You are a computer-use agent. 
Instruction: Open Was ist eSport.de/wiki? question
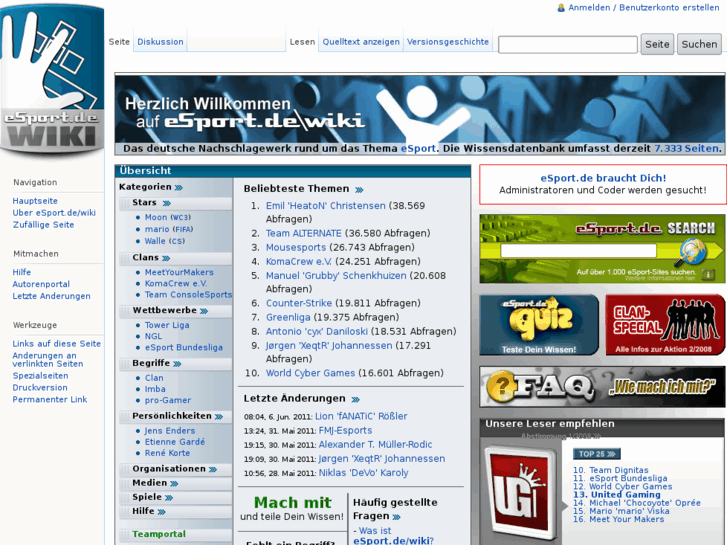(393, 536)
